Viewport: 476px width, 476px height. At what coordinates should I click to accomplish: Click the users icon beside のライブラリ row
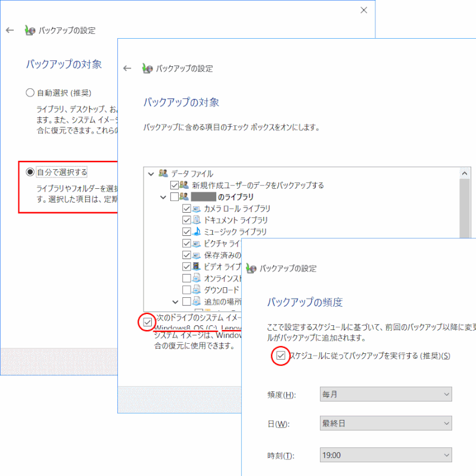(184, 197)
